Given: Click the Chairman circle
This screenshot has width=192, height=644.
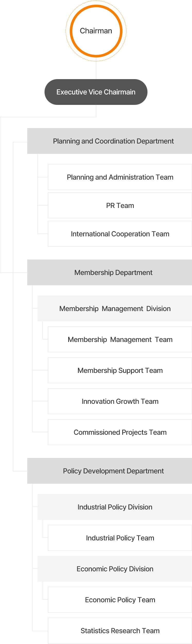Looking at the screenshot, I should 96,31.
